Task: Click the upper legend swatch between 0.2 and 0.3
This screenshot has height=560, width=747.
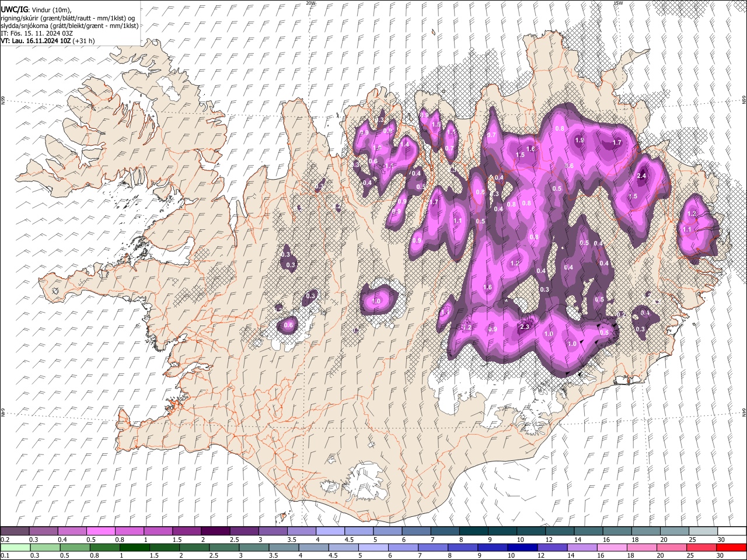Action: coord(15,531)
